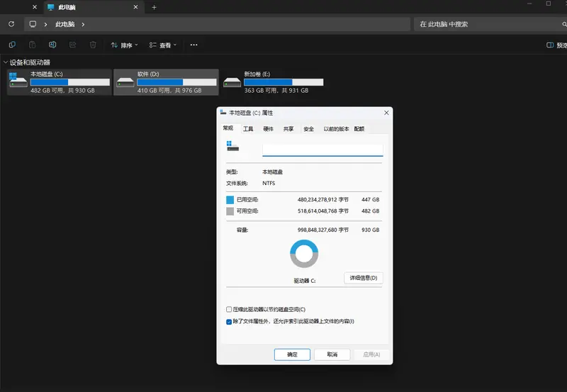This screenshot has width=567, height=392.
Task: Open the 查看 view dropdown
Action: 163,45
